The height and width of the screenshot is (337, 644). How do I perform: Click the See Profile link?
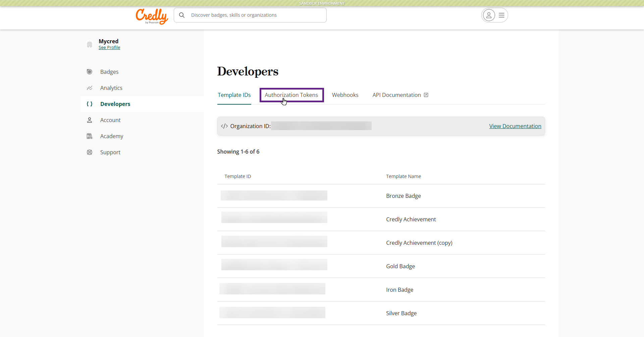[x=109, y=48]
